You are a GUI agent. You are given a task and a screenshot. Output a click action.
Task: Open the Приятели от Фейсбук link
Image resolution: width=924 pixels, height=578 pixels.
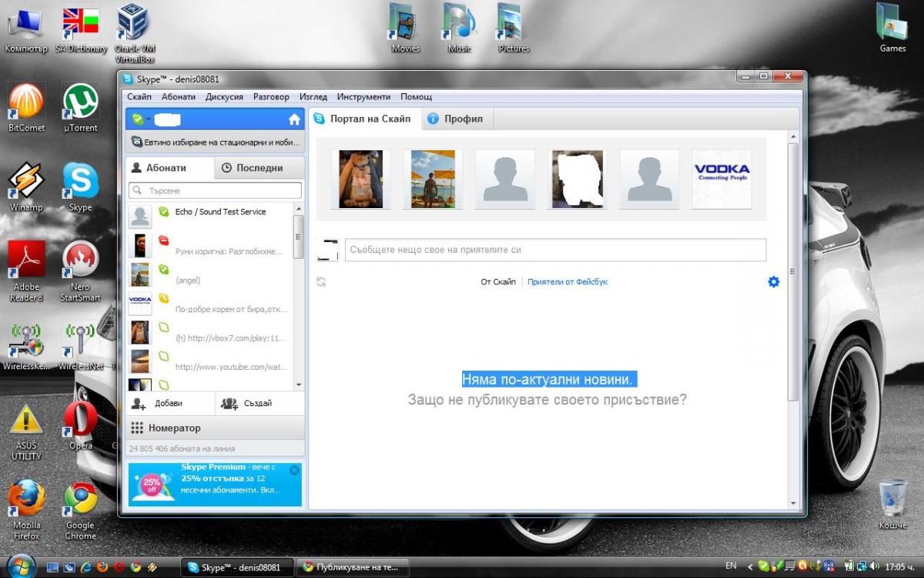[567, 282]
